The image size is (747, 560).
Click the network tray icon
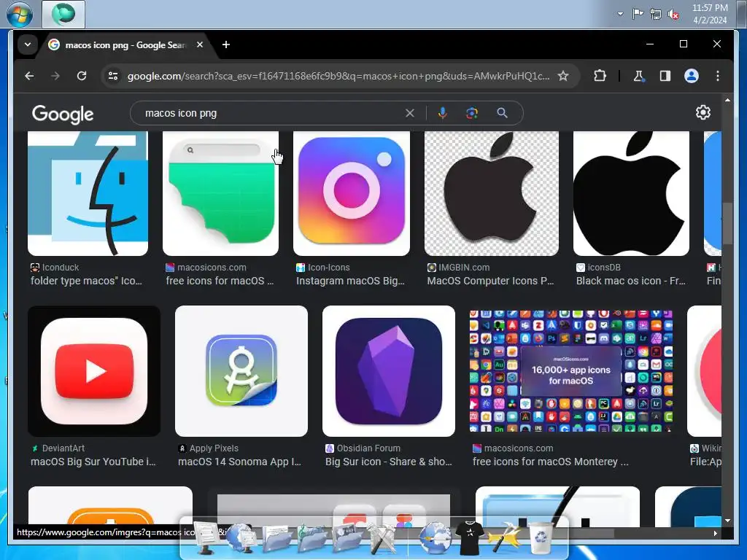pyautogui.click(x=656, y=15)
